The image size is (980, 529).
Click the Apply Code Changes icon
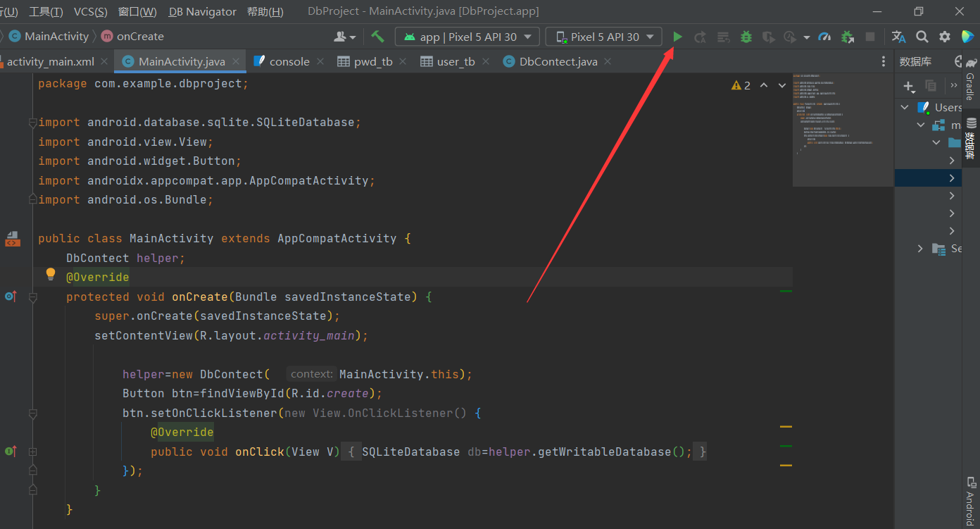pos(723,37)
